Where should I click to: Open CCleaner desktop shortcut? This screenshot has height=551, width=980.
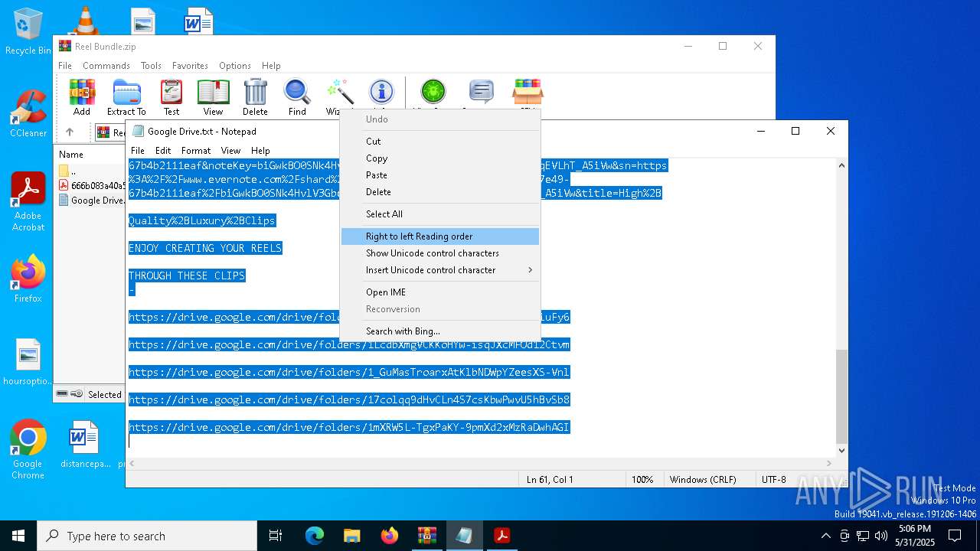[x=28, y=113]
